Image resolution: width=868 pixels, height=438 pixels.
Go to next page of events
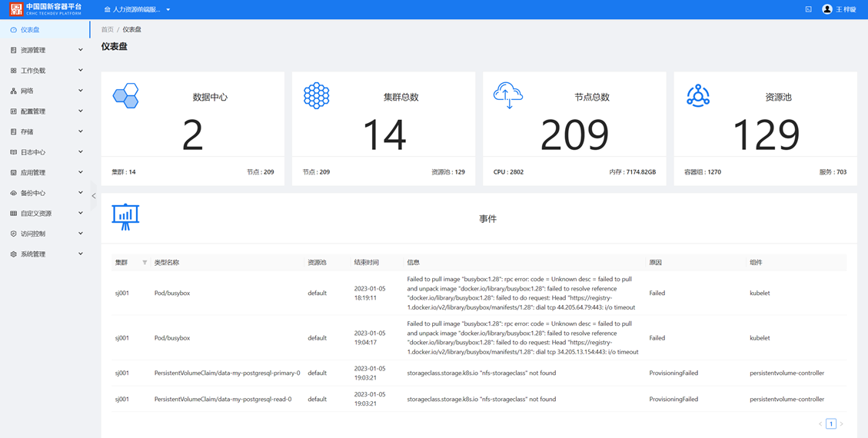click(x=842, y=423)
